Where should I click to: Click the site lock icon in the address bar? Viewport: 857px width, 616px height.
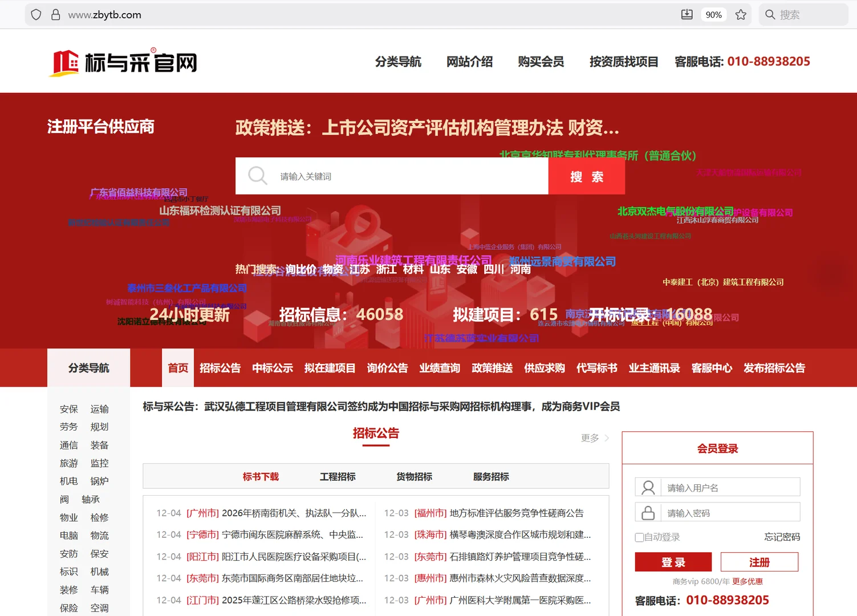point(55,14)
